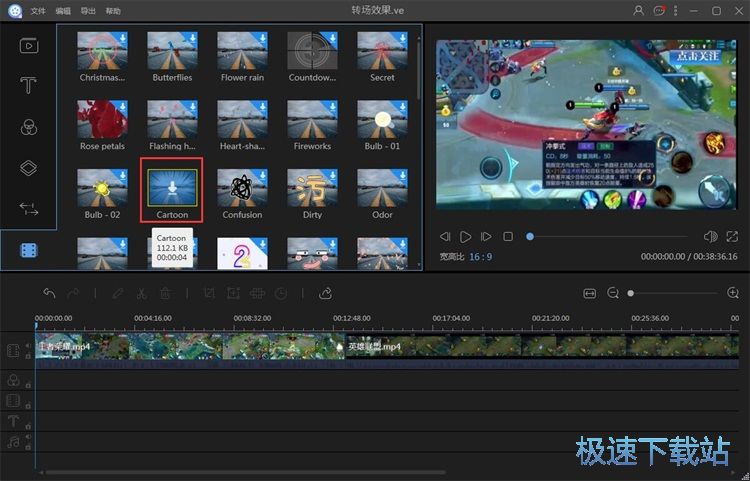Viewport: 750px width, 481px height.
Task: Click the Set duration clock icon
Action: point(281,293)
